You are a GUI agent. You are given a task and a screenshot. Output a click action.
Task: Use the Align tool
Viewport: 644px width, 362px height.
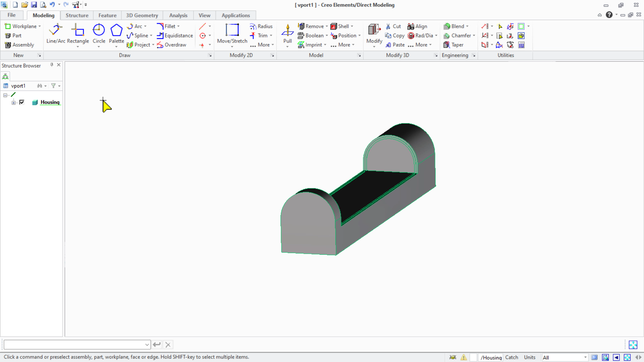tap(417, 26)
